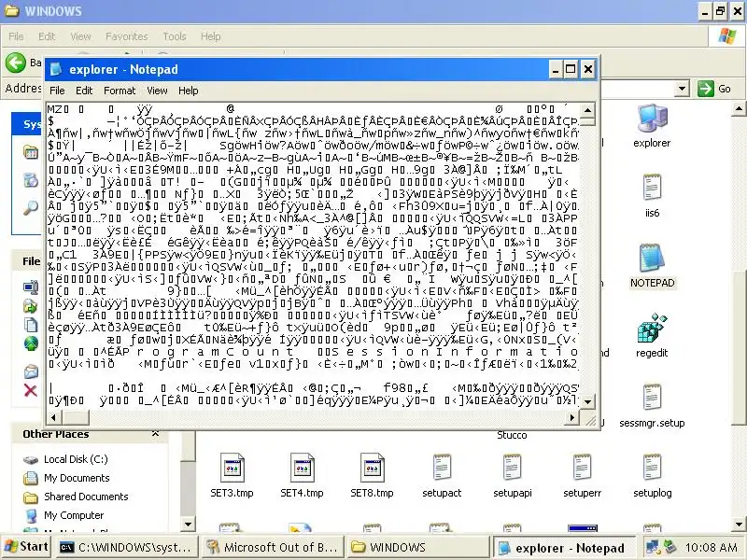Open the Tools menu in WINDOWS Explorer
The width and height of the screenshot is (747, 560).
175,36
